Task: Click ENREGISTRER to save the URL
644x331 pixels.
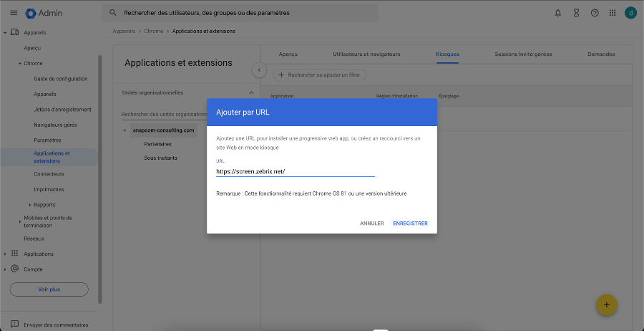Action: tap(410, 224)
